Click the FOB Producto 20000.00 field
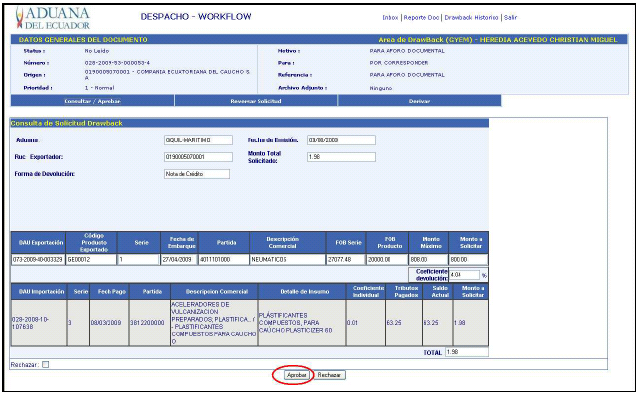 pyautogui.click(x=387, y=260)
